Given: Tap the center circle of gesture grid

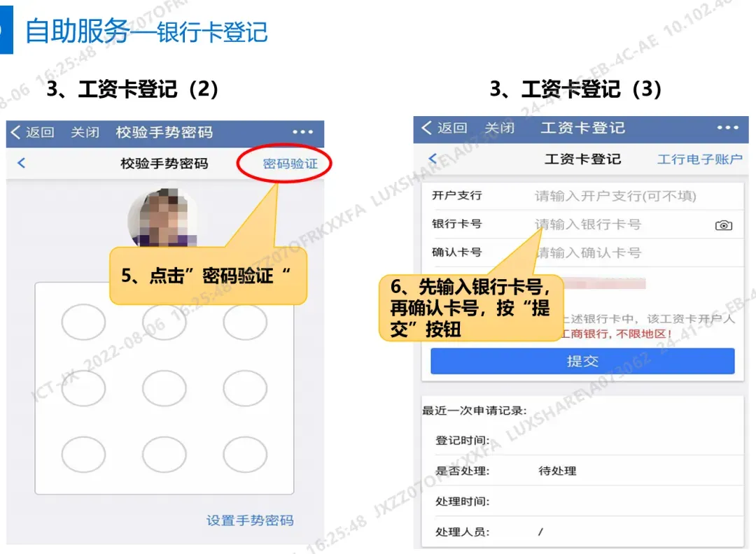Looking at the screenshot, I should tap(164, 388).
